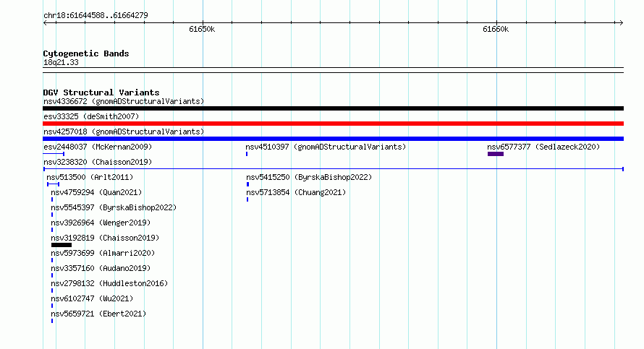
Task: Click the nsv4336672 gnomADStructuralVariants label
Action: [x=124, y=101]
